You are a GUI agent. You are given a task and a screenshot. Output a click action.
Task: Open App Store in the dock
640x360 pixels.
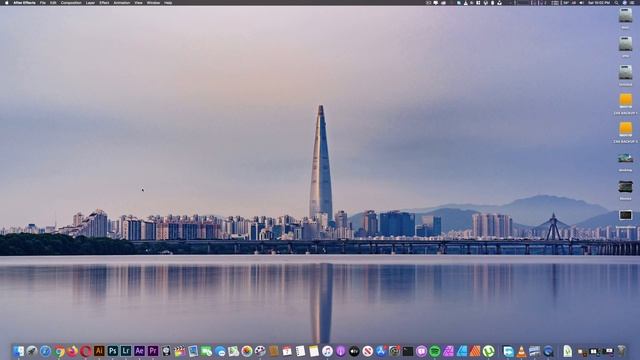pyautogui.click(x=381, y=351)
